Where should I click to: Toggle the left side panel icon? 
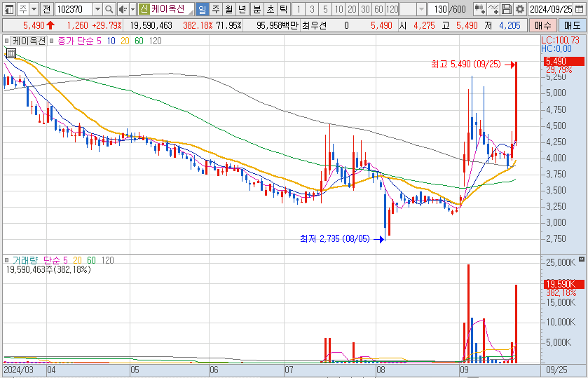point(9,9)
